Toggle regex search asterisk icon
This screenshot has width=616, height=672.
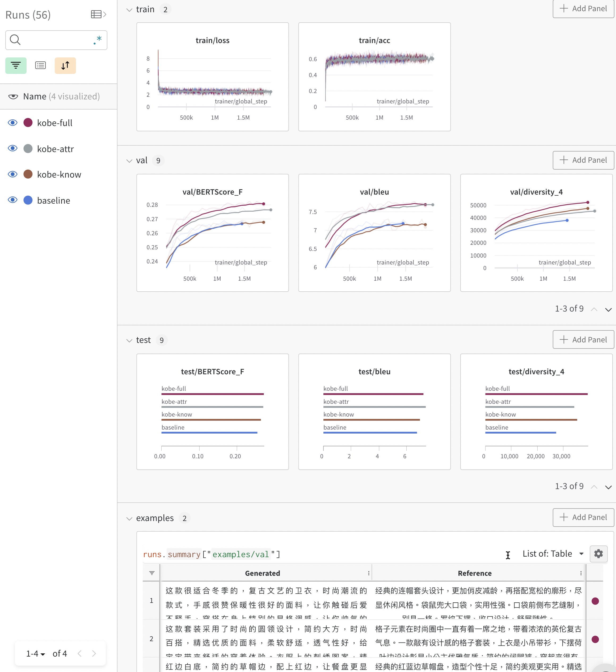(x=98, y=40)
